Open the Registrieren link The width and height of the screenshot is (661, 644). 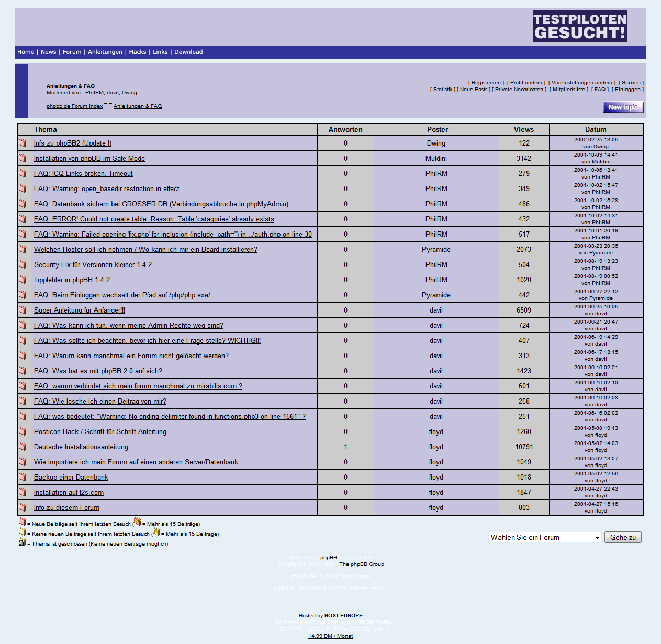(x=486, y=83)
